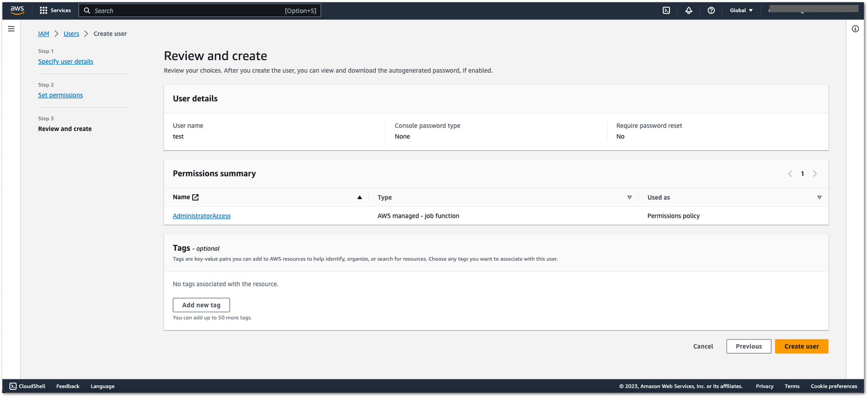The height and width of the screenshot is (397, 868).
Task: Select page 1 of permissions summary
Action: (x=802, y=174)
